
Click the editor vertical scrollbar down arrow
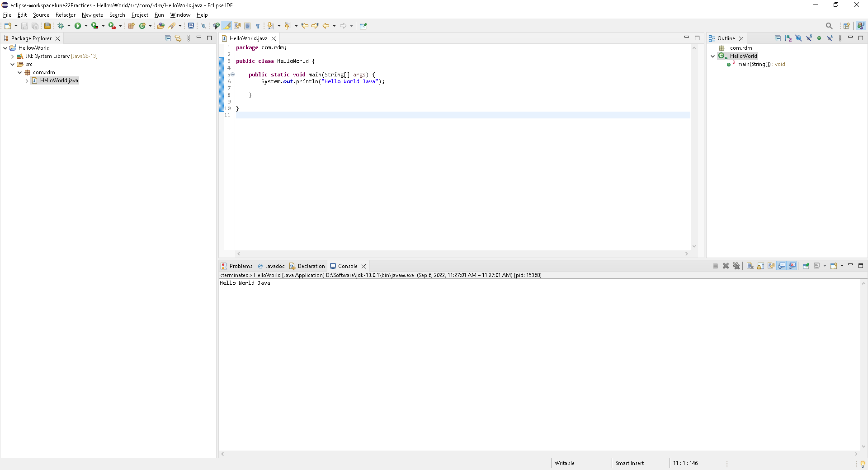click(x=694, y=246)
